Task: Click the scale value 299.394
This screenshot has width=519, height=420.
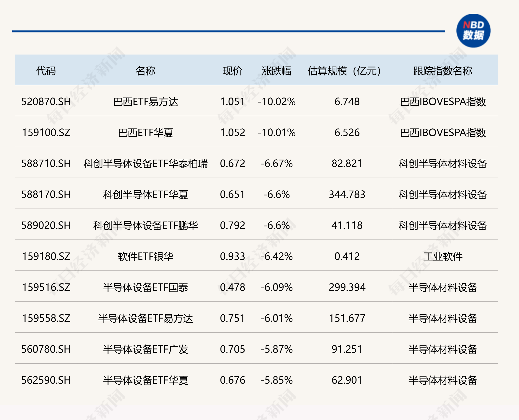Action: tap(347, 287)
